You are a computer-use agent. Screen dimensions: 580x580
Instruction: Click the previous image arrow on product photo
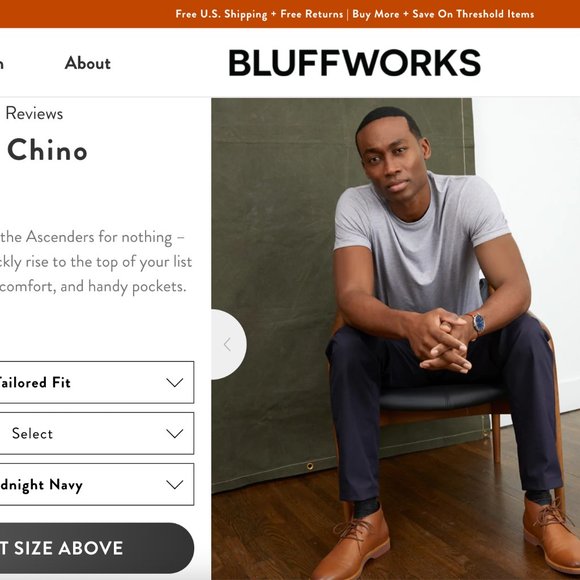click(x=228, y=344)
